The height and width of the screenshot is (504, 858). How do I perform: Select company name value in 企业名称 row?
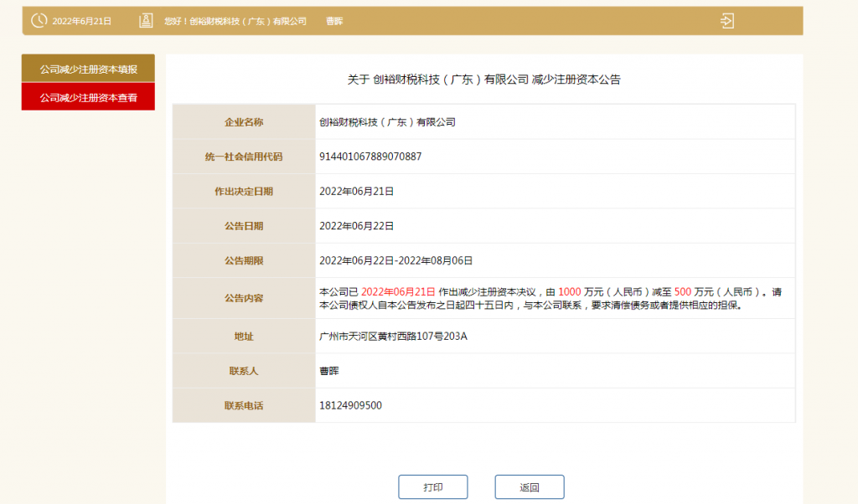(x=387, y=122)
